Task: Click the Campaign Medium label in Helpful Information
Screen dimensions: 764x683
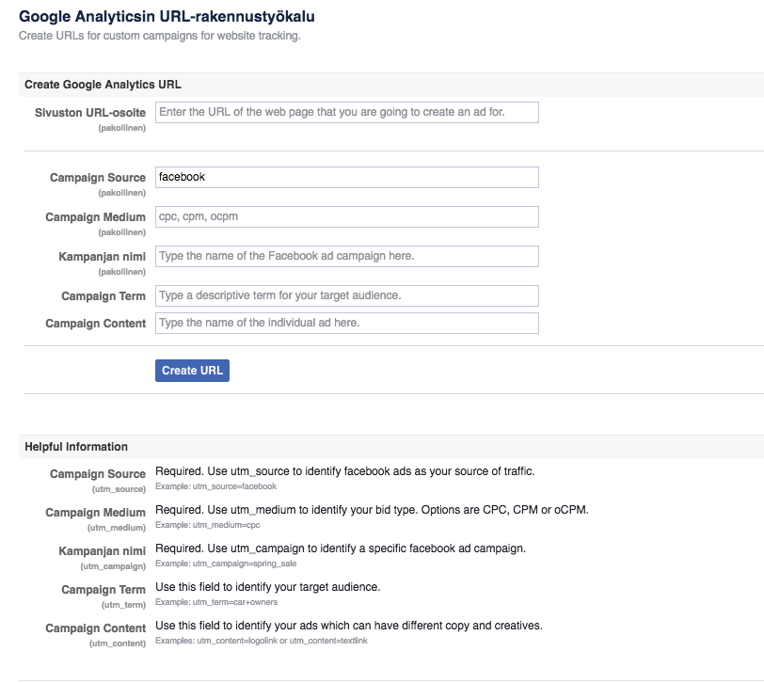Action: [96, 512]
